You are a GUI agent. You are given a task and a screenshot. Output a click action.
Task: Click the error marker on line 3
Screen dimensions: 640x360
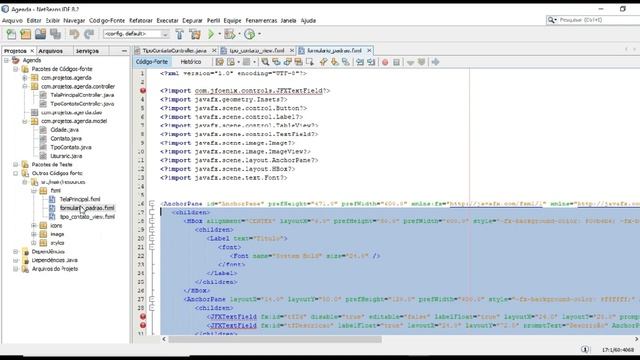(x=143, y=91)
